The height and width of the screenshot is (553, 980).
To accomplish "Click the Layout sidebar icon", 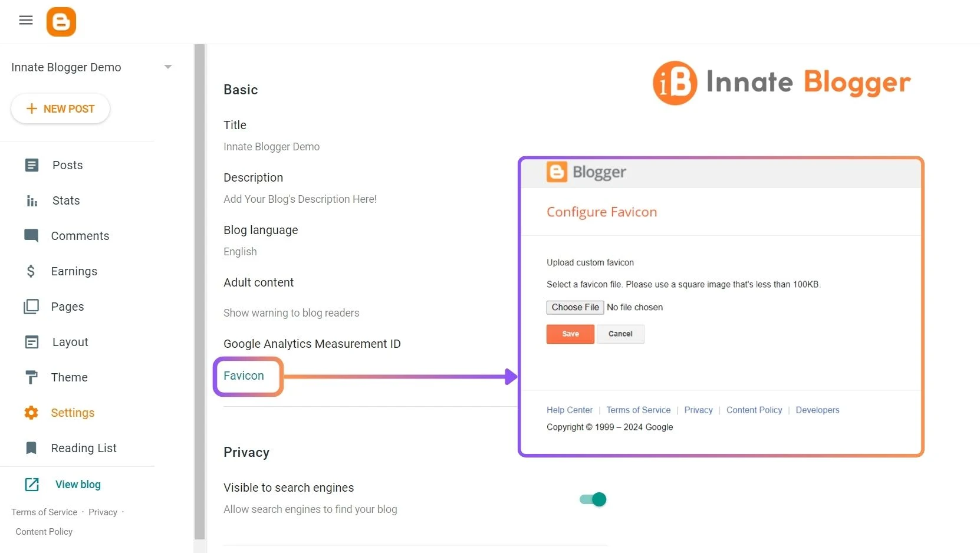I will coord(32,342).
